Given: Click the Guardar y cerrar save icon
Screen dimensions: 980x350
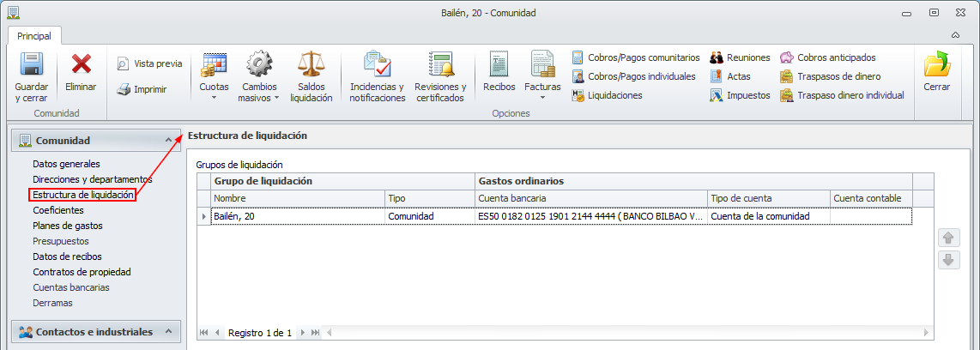Looking at the screenshot, I should pyautogui.click(x=32, y=65).
